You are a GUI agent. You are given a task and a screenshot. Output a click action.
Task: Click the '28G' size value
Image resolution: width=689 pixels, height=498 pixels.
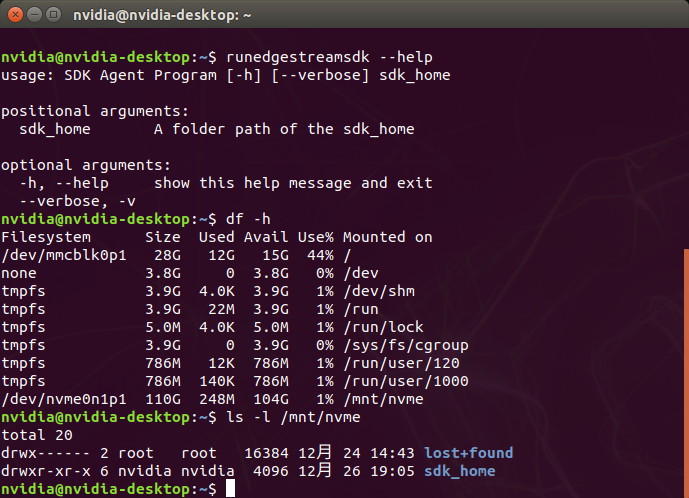pos(167,255)
